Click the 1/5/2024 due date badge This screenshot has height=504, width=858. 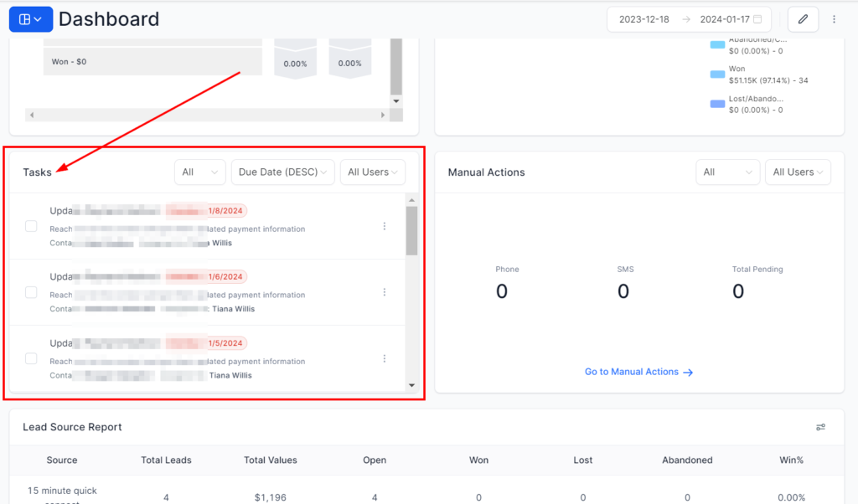pos(207,343)
